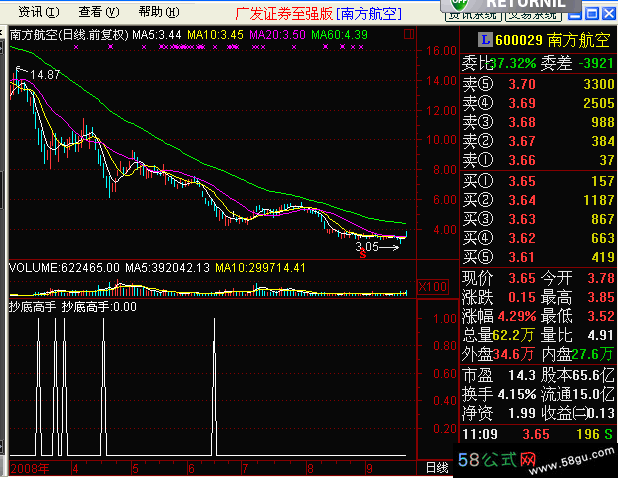Click the 总量 62.2万 value
618x478 pixels.
513,335
